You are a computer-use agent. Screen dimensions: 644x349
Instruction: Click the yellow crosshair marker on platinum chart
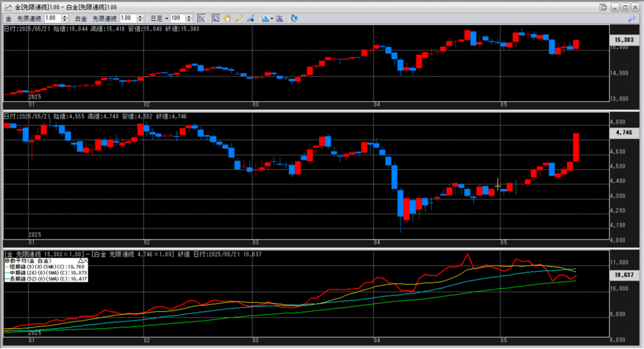click(x=498, y=186)
